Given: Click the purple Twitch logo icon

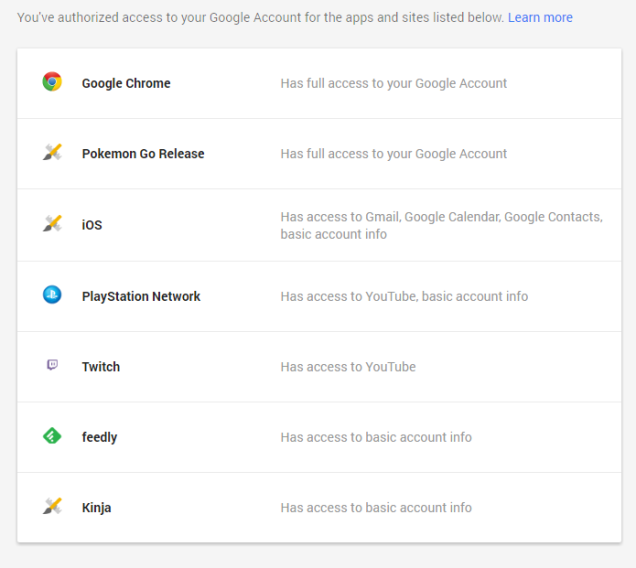Looking at the screenshot, I should pyautogui.click(x=52, y=366).
